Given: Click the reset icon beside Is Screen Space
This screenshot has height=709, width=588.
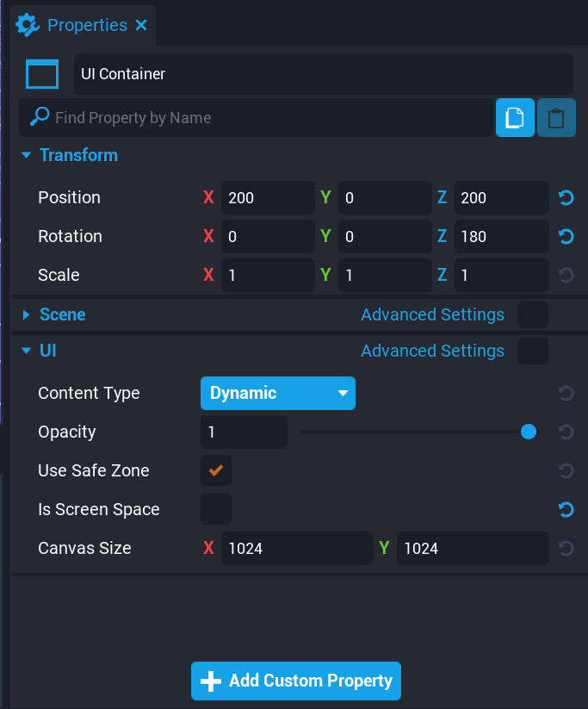Looking at the screenshot, I should coord(566,510).
